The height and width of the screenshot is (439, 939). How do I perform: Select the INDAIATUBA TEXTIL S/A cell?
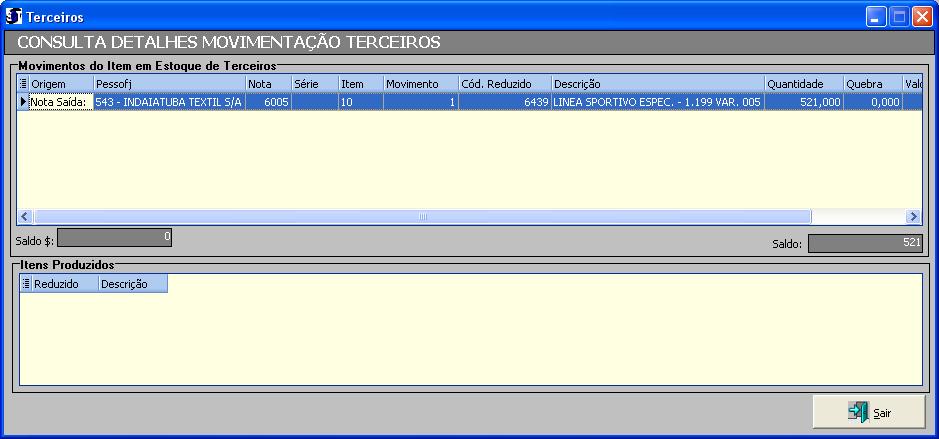168,102
